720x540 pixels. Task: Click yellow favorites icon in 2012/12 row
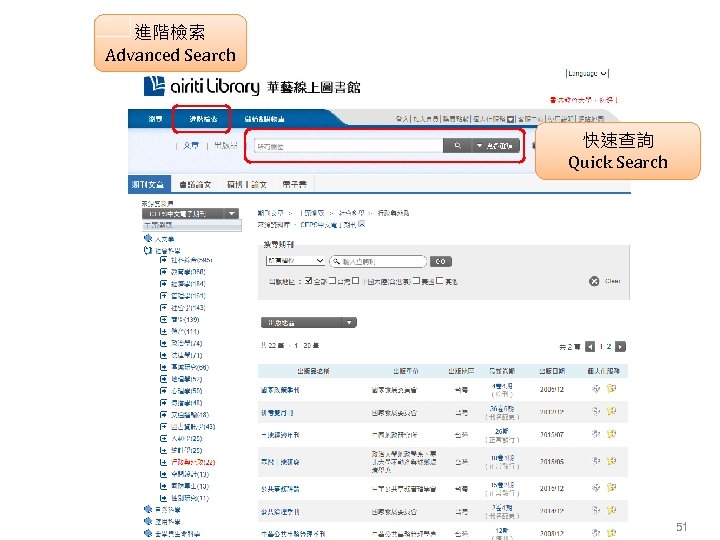tap(611, 411)
